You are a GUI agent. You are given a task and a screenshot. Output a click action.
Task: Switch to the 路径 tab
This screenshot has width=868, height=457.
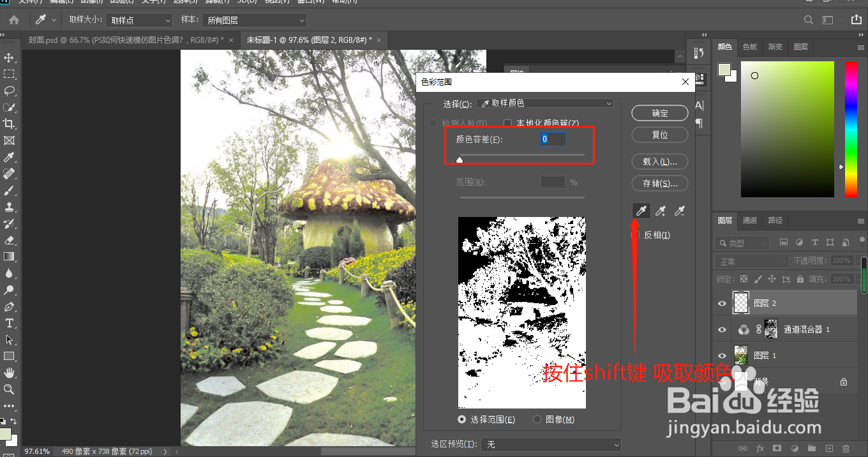pyautogui.click(x=775, y=220)
